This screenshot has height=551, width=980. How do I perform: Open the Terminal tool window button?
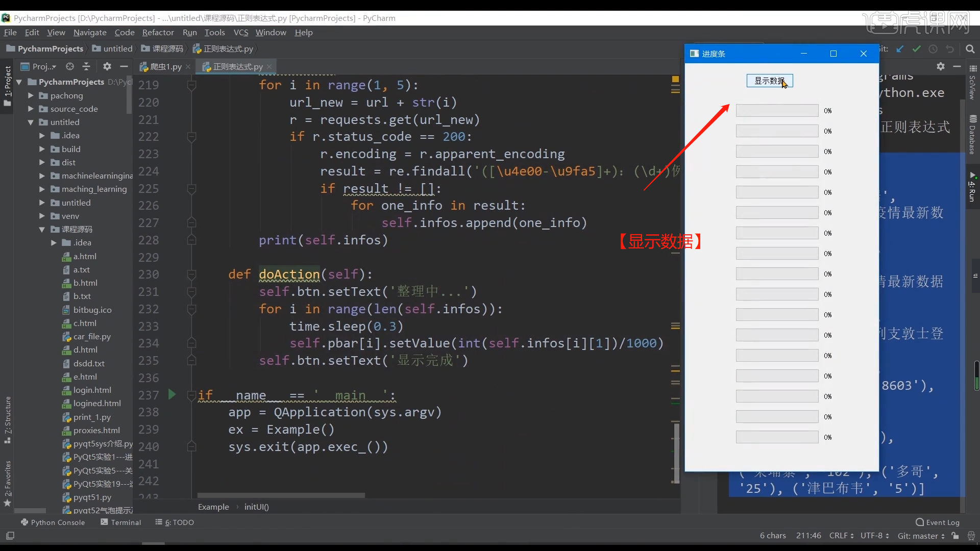[x=121, y=522]
